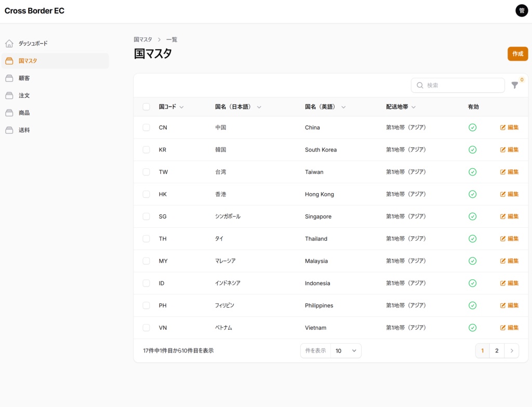The height and width of the screenshot is (407, 532).
Task: Click the green active status icon for 中国
Action: click(x=472, y=127)
